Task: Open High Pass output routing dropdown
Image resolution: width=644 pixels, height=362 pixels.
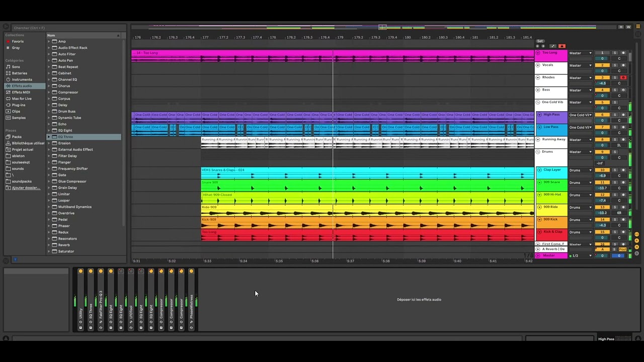Action: click(x=581, y=115)
